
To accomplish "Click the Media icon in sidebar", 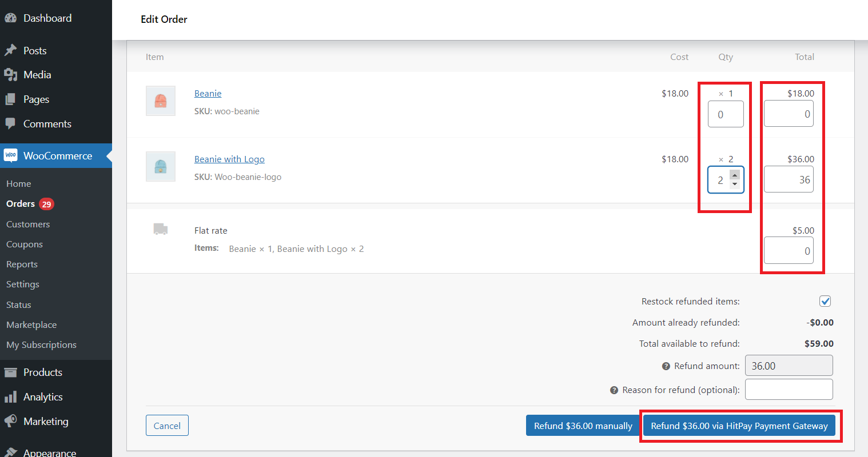I will [x=10, y=75].
